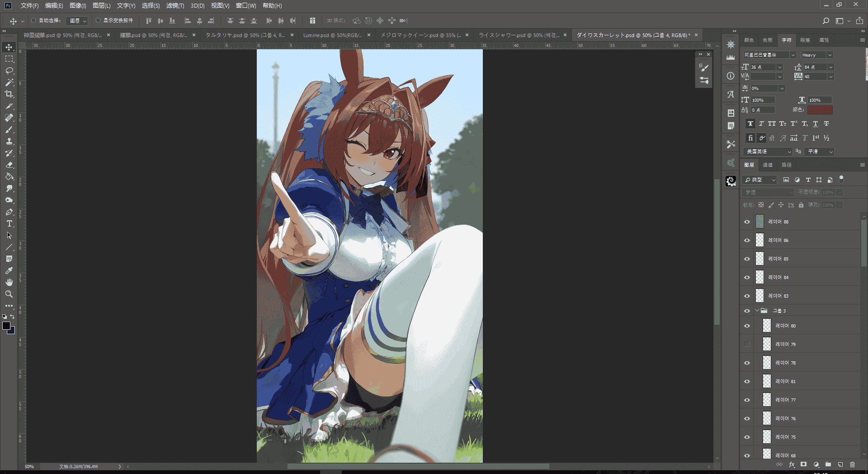The height and width of the screenshot is (474, 868).
Task: Select the Crop tool
Action: pos(9,94)
